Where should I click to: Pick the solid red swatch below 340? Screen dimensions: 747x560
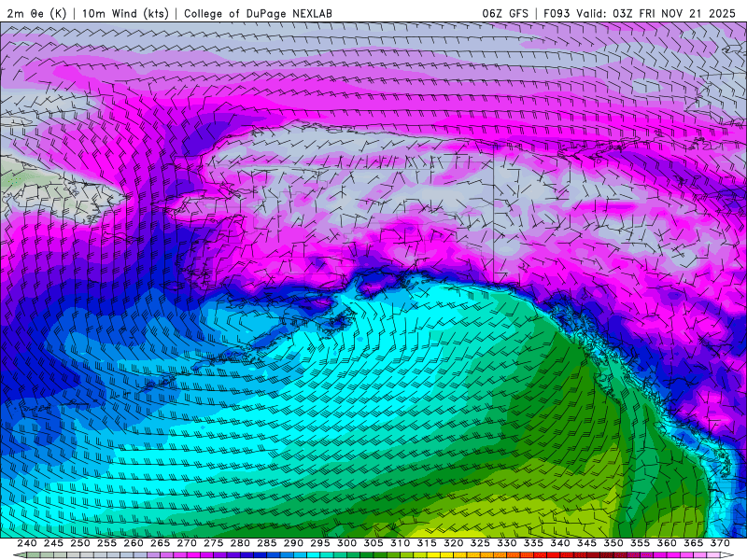point(554,555)
